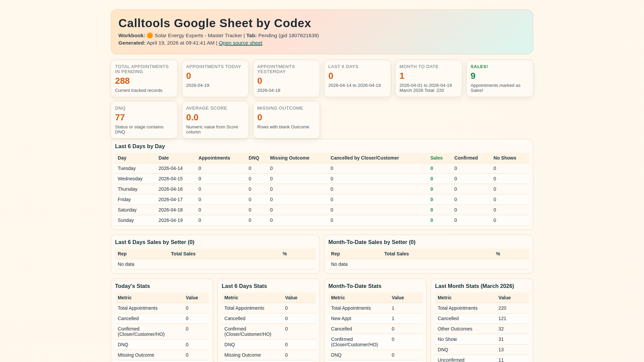Click the DNQ row in Last 6 Days Stats

269,345
